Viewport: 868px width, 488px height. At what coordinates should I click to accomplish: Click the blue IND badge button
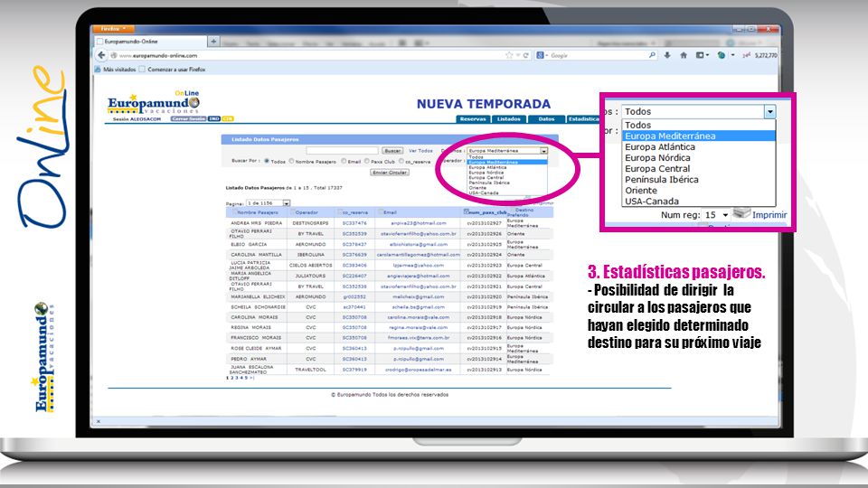tap(214, 119)
